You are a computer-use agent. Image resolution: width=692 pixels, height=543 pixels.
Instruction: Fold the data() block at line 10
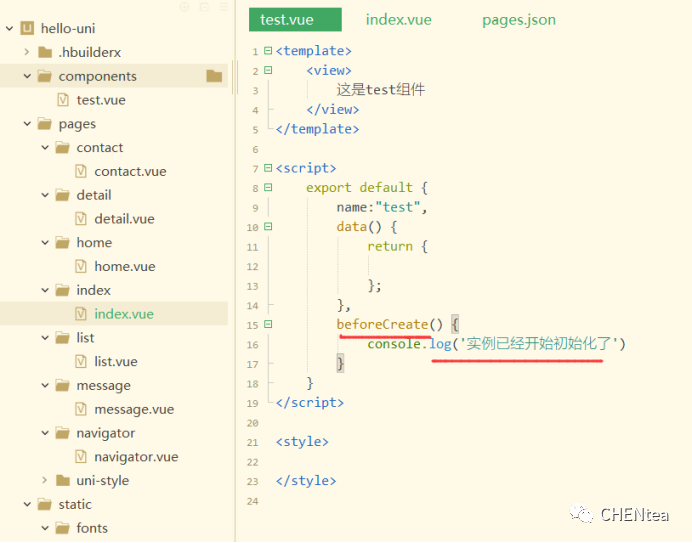(268, 227)
